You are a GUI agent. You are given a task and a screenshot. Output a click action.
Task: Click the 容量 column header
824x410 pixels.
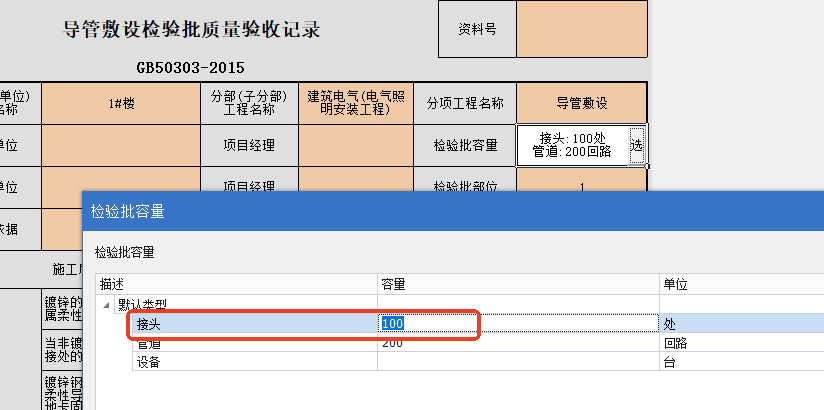click(518, 284)
